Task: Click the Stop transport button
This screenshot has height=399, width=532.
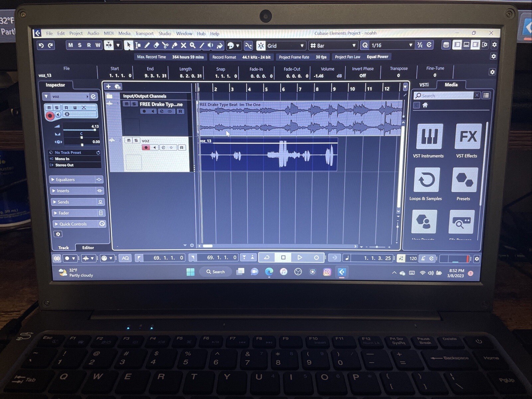Action: coord(283,257)
